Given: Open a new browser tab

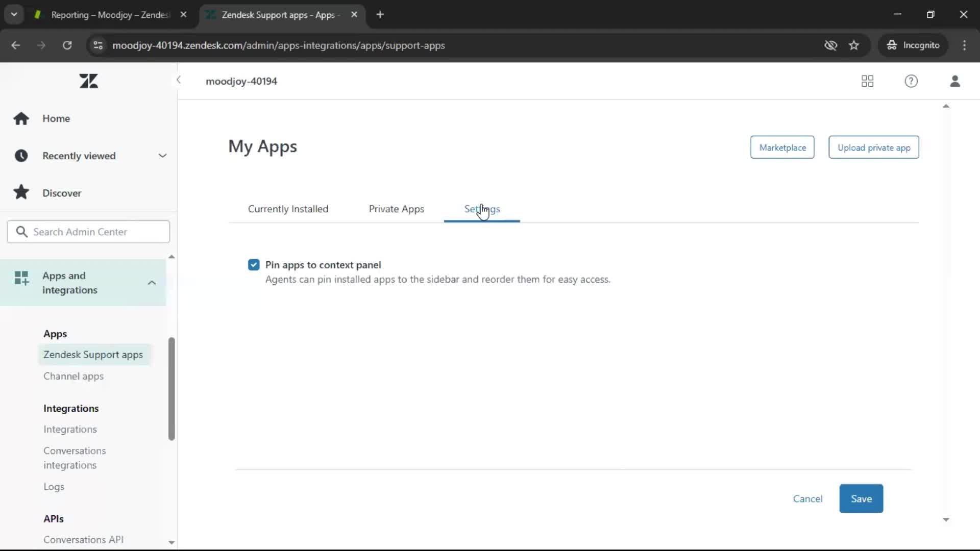Looking at the screenshot, I should 380,15.
